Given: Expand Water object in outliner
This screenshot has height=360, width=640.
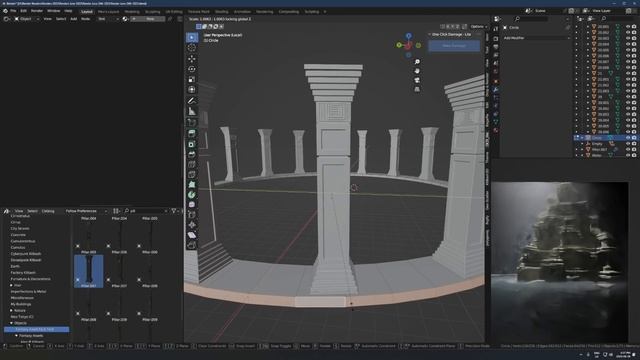Looking at the screenshot, I should coord(582,155).
